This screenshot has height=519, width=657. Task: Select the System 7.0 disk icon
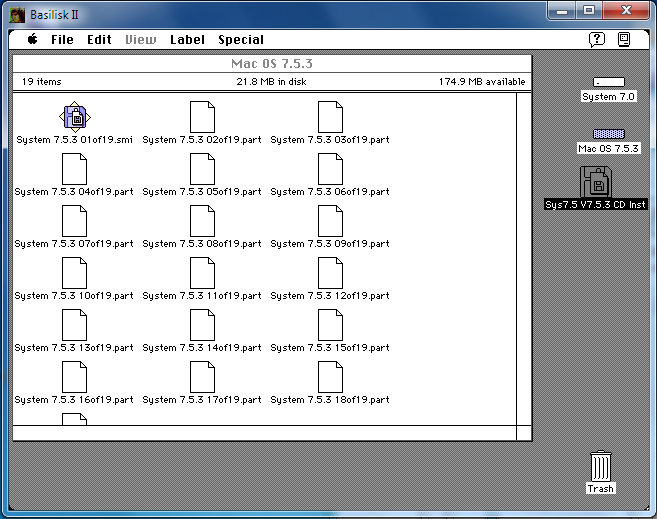[608, 83]
